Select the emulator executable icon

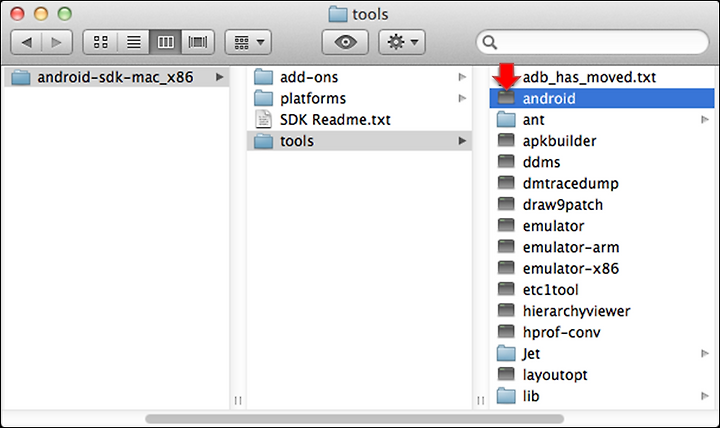[506, 225]
